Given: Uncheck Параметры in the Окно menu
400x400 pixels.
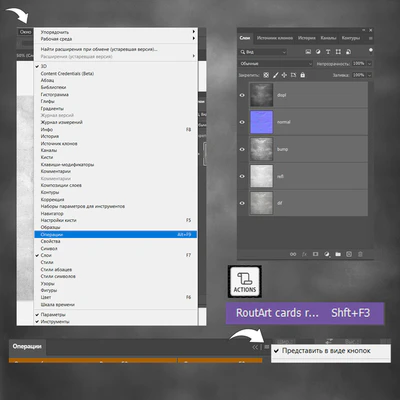Looking at the screenshot, I should pyautogui.click(x=116, y=314).
